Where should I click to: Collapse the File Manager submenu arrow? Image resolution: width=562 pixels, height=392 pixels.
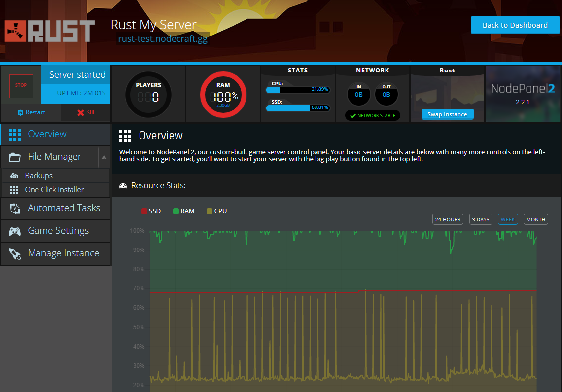(104, 157)
